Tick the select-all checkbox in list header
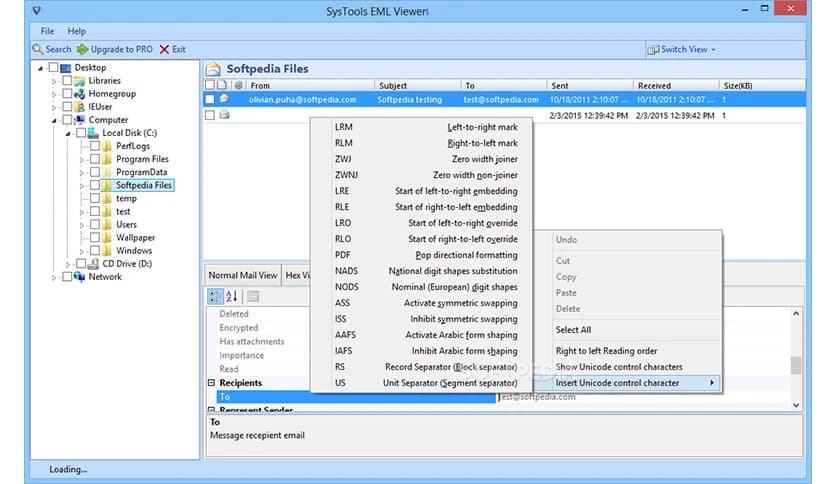 point(210,85)
